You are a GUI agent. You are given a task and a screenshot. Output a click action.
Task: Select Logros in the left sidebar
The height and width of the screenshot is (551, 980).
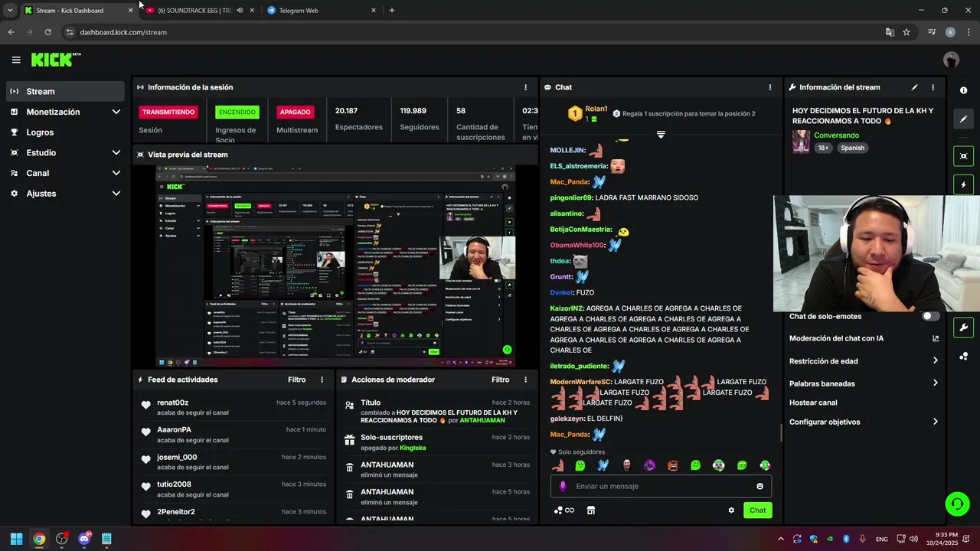(65, 132)
